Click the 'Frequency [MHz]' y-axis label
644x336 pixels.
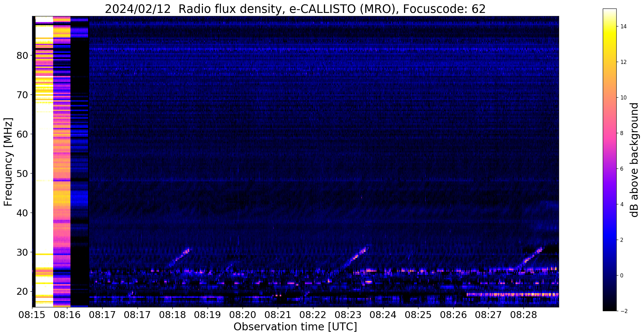click(x=8, y=162)
